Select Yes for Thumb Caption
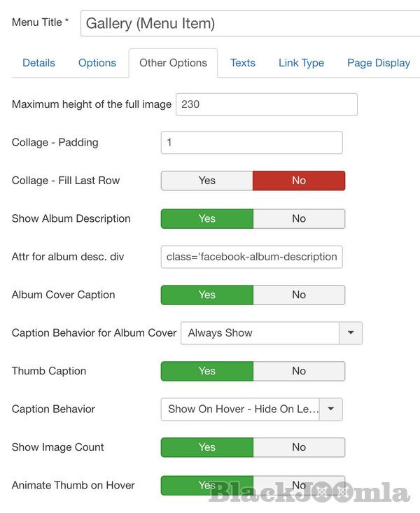 tap(207, 371)
